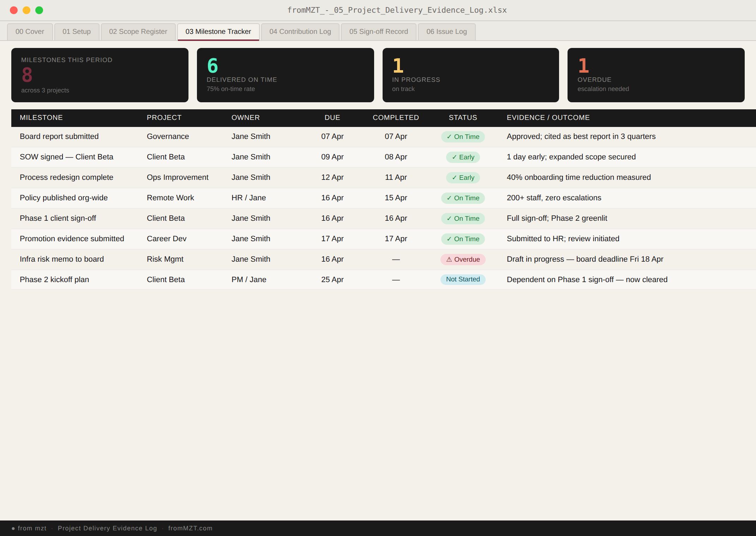Click the Overdue summary card
This screenshot has width=756, height=536.
pyautogui.click(x=656, y=75)
